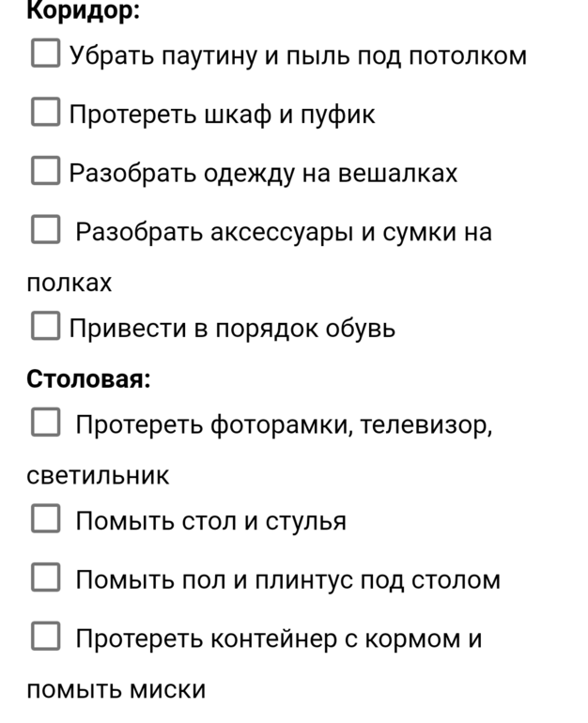Toggle the 'Помыть стол и стулья' checkbox
The height and width of the screenshot is (723, 588).
pos(45,519)
